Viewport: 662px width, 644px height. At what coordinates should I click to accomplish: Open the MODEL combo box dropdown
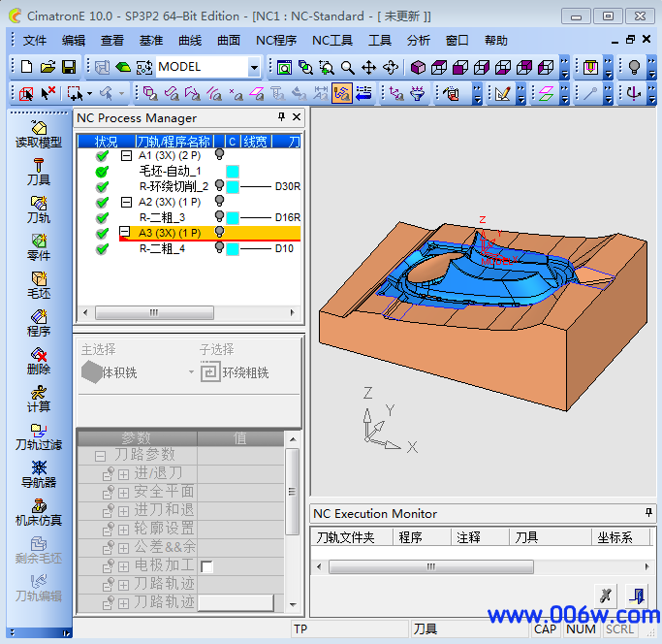tap(254, 67)
